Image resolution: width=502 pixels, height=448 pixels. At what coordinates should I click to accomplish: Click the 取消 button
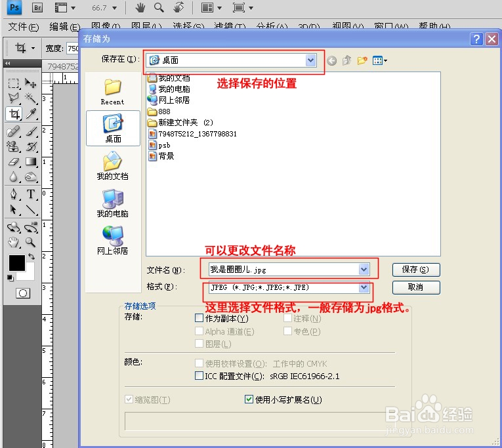click(416, 287)
